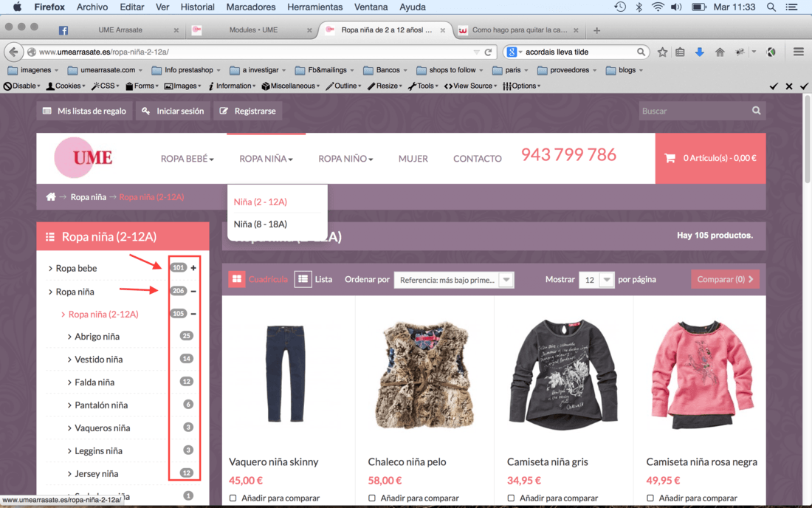Open the imagenes bookmarks folder
The width and height of the screenshot is (812, 508).
(32, 70)
